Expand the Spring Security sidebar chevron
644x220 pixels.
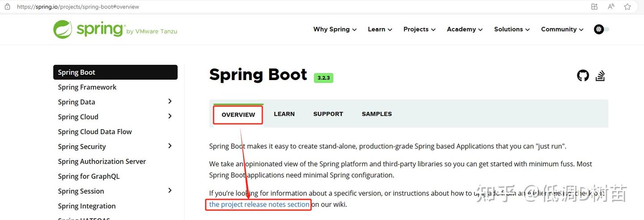[x=170, y=146]
